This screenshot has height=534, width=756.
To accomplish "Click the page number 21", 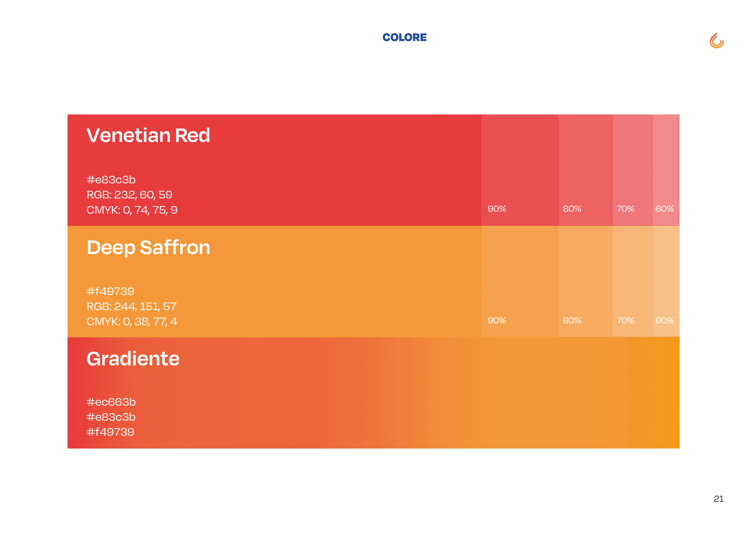I will tap(718, 499).
